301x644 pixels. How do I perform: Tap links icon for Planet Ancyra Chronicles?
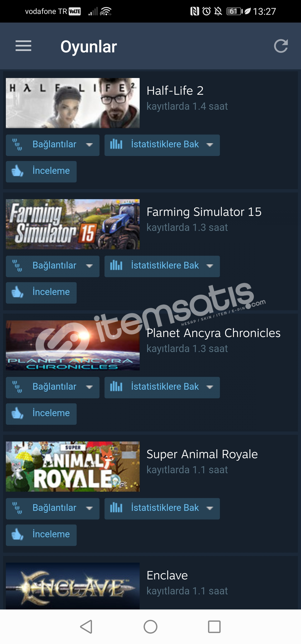[17, 387]
